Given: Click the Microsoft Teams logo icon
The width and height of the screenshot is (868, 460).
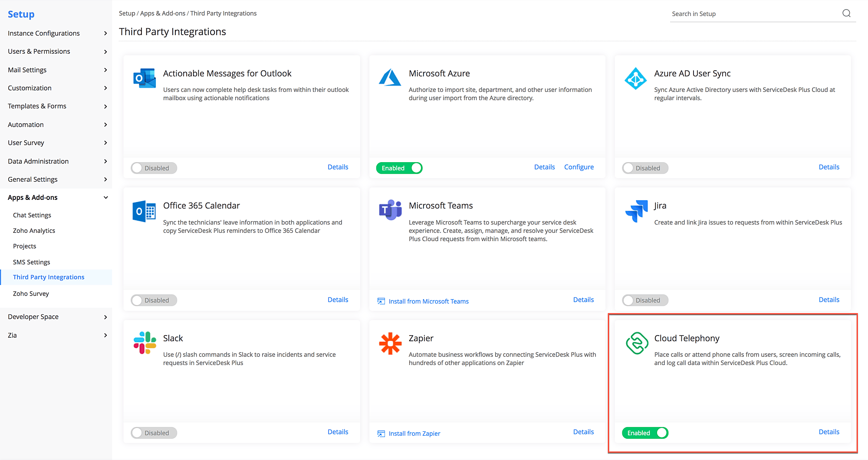Looking at the screenshot, I should point(390,210).
